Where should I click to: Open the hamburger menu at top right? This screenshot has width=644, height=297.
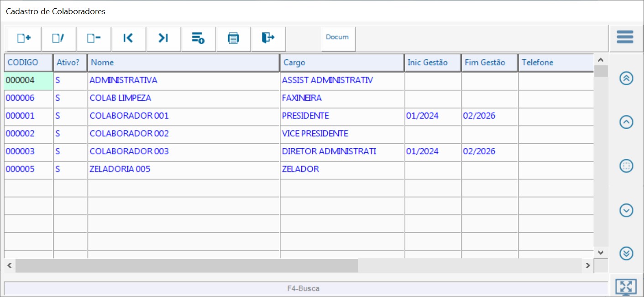(625, 37)
